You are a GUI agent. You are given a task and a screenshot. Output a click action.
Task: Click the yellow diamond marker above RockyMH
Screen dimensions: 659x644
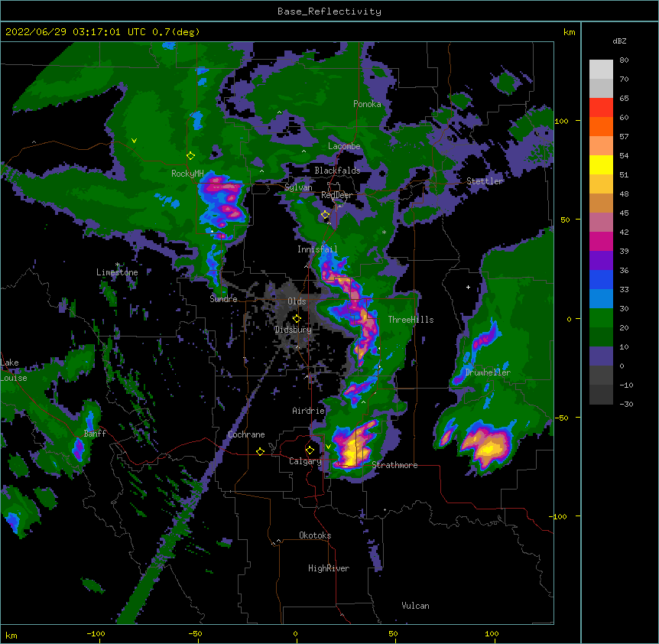(x=191, y=156)
